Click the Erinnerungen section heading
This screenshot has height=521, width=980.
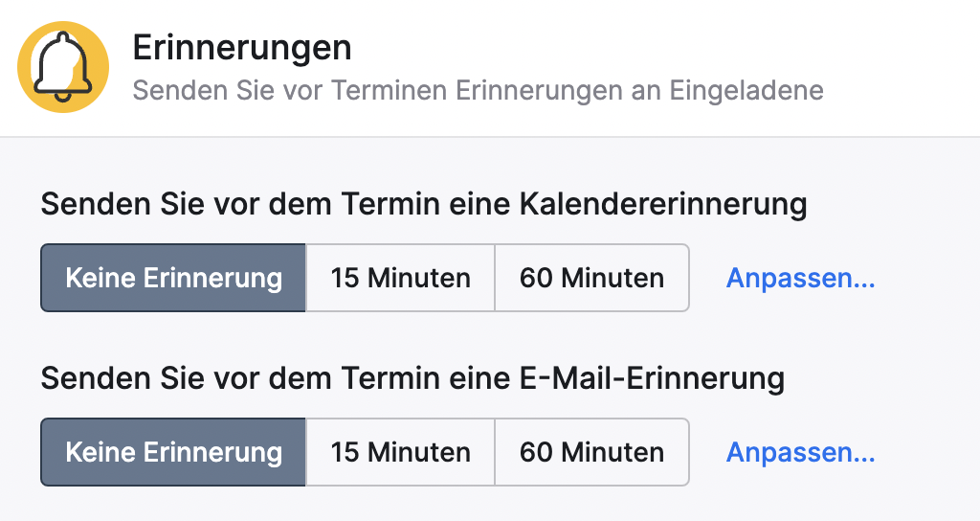coord(242,49)
